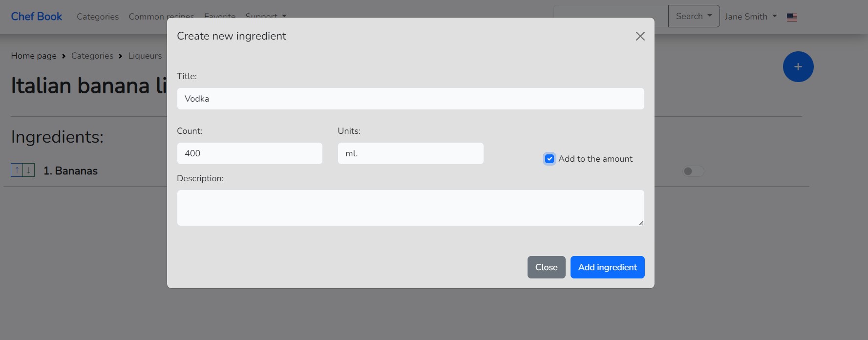Uncheck the Add to the amount checkbox

pos(550,159)
